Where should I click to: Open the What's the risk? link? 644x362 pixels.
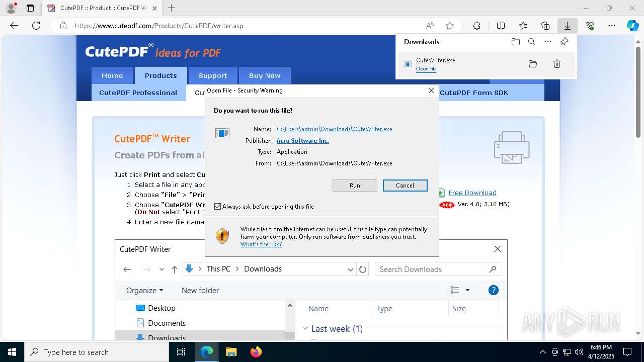coord(261,244)
